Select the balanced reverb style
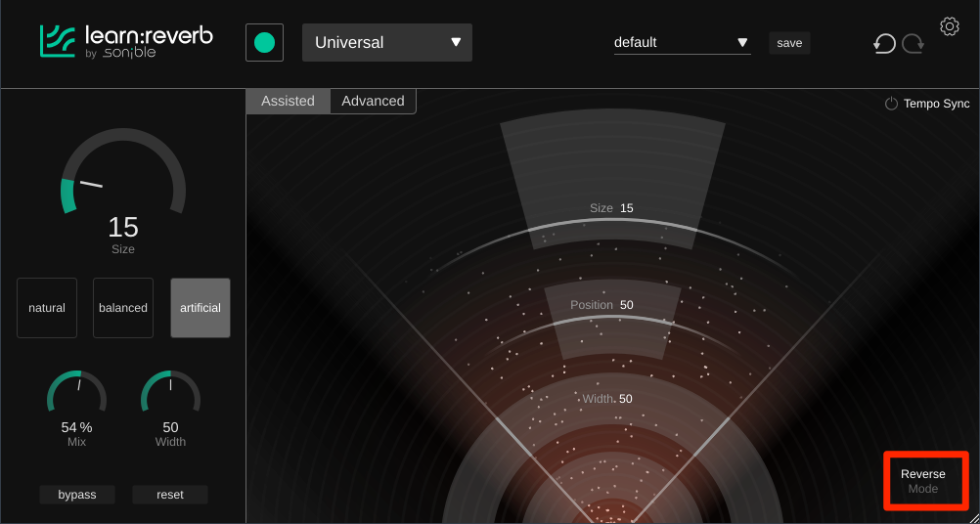The height and width of the screenshot is (524, 980). pos(123,308)
